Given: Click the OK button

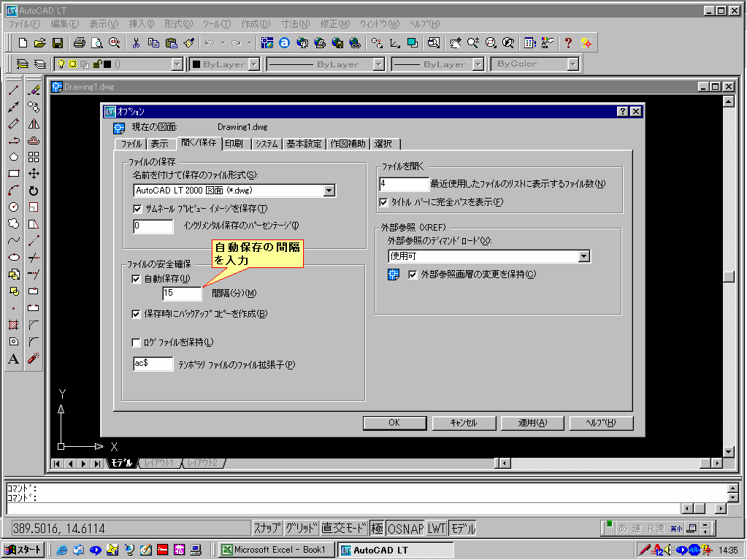Looking at the screenshot, I should coord(394,423).
